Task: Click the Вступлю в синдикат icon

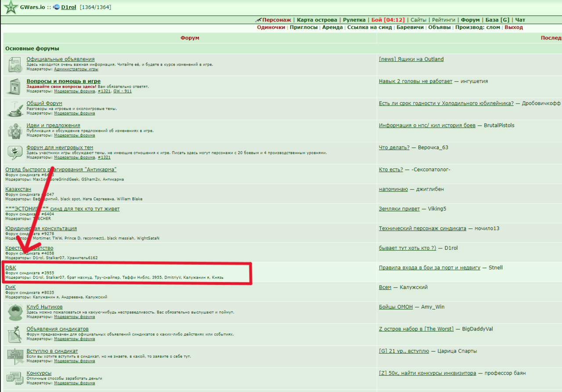Action: 15,356
